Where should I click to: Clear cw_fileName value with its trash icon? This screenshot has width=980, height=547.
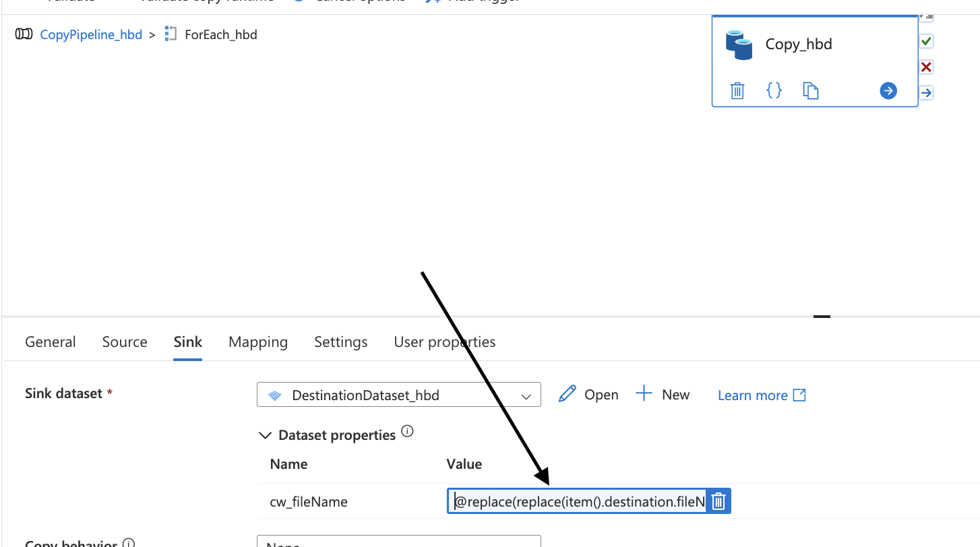pos(718,501)
